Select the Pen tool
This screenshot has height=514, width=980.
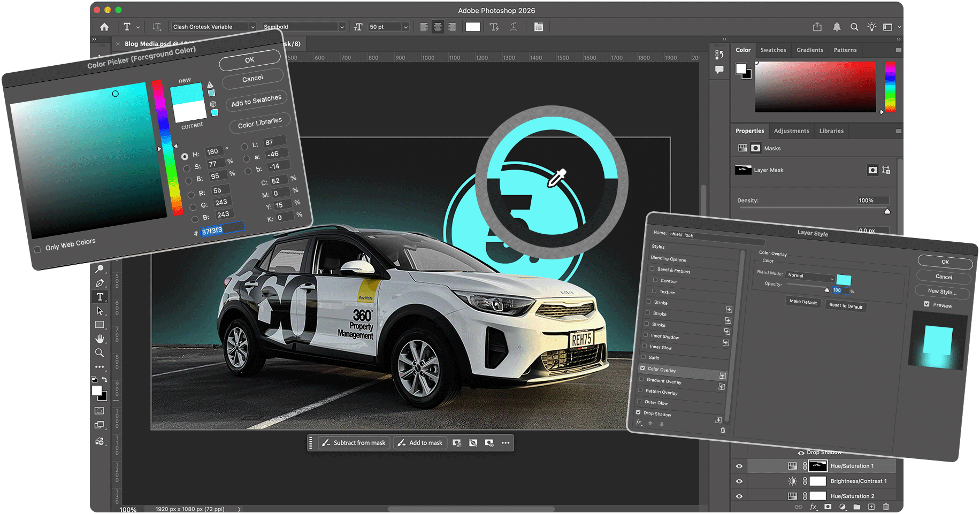coord(99,283)
